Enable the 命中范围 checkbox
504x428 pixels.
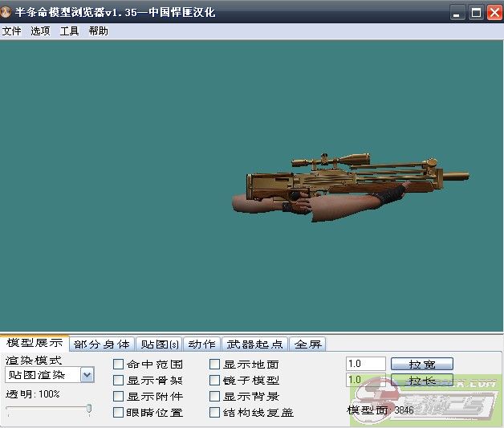(x=119, y=365)
